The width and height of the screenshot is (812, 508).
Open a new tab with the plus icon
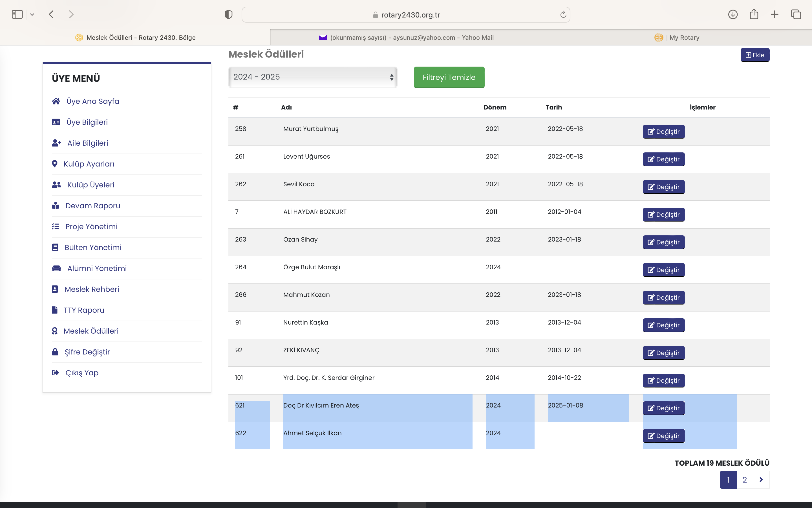[x=775, y=14]
